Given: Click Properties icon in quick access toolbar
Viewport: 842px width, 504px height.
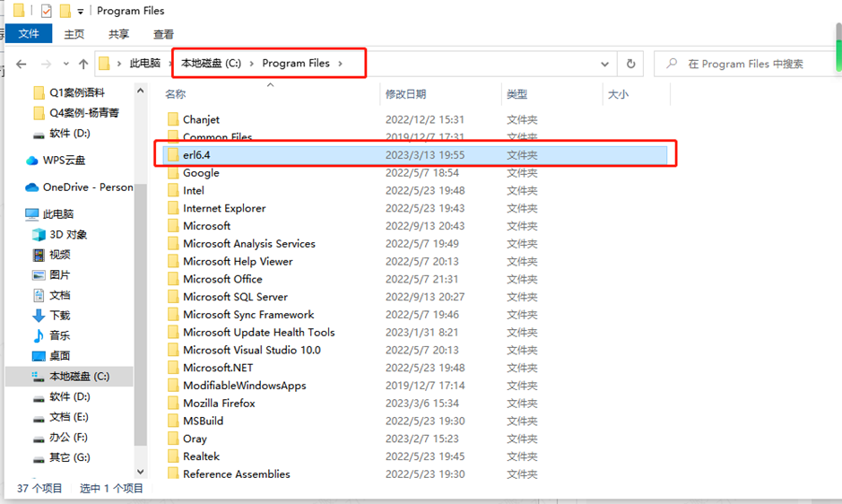Looking at the screenshot, I should point(47,12).
